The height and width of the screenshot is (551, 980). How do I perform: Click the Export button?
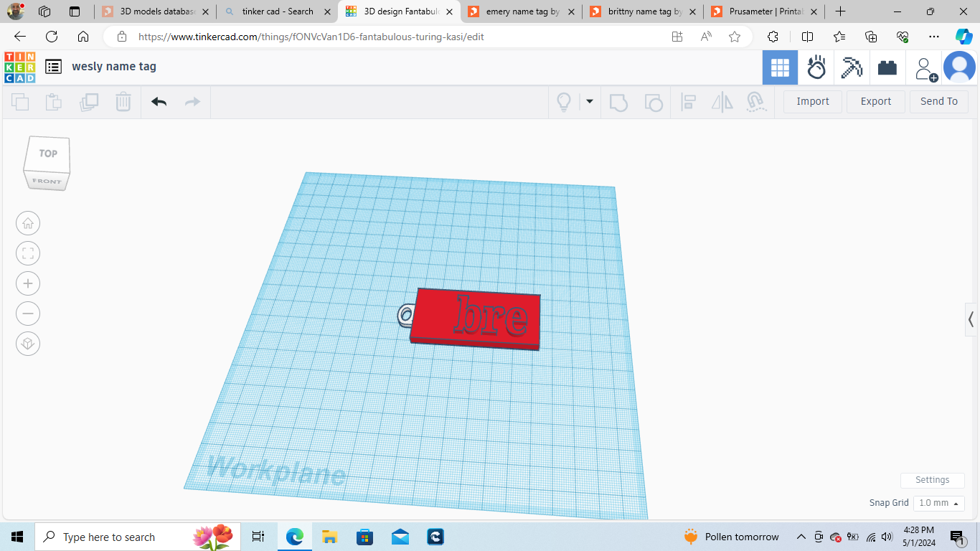(x=876, y=101)
